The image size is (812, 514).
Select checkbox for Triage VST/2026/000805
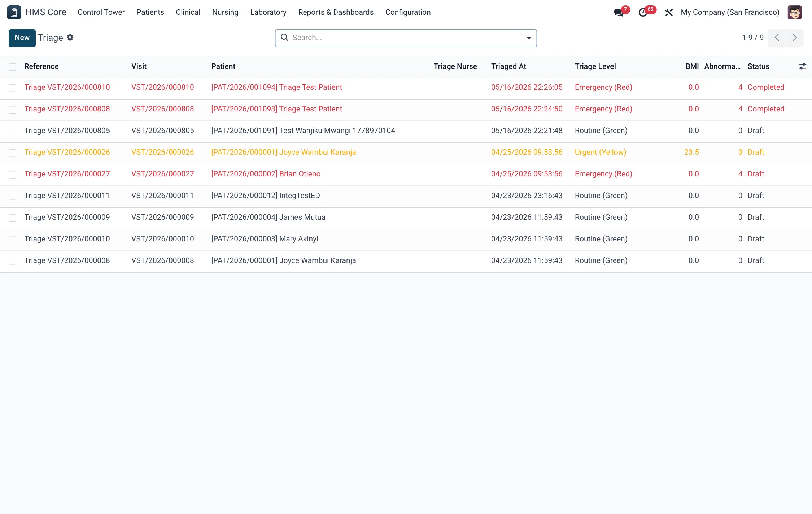click(13, 131)
